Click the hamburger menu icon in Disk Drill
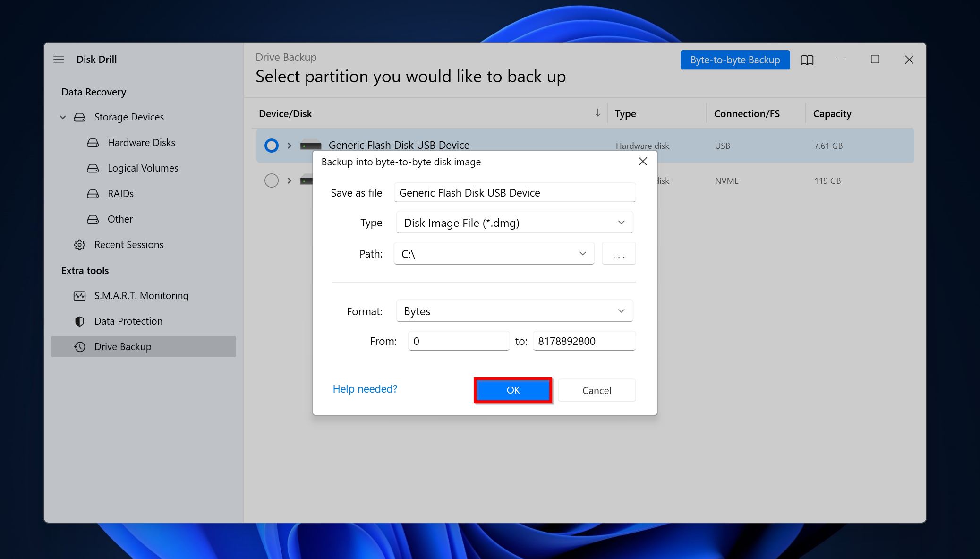980x559 pixels. [60, 59]
